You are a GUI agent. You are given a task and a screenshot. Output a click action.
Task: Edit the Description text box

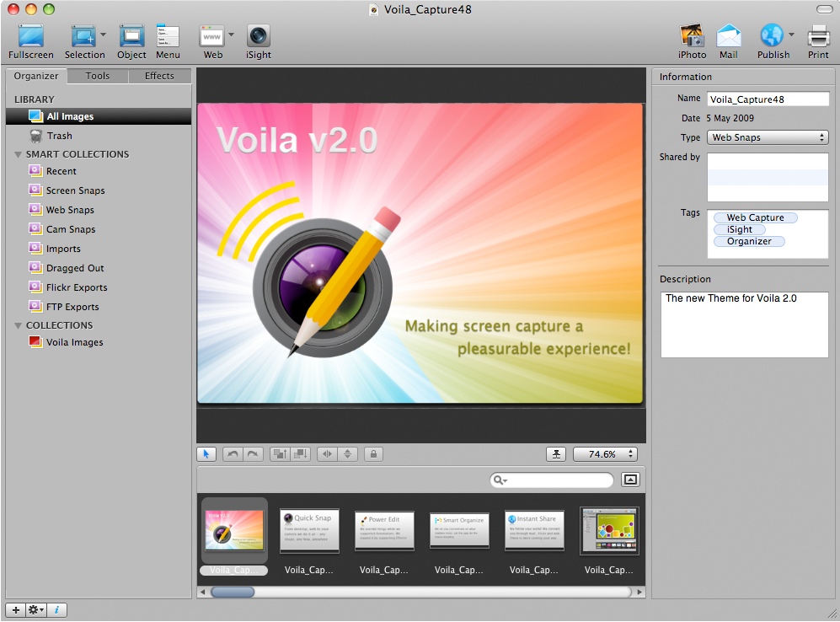(x=744, y=324)
